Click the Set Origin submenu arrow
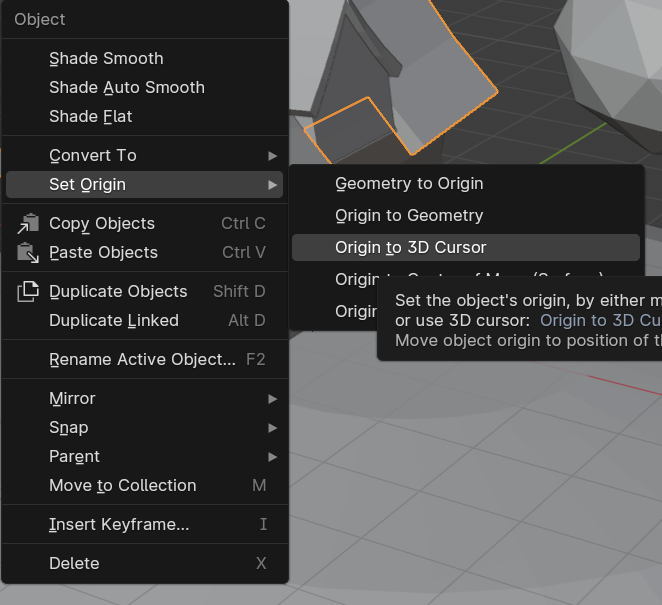Image resolution: width=662 pixels, height=605 pixels. 273,185
